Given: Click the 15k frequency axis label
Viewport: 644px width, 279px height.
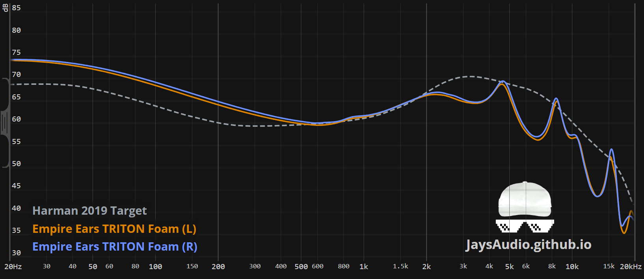Looking at the screenshot, I should pyautogui.click(x=609, y=266).
